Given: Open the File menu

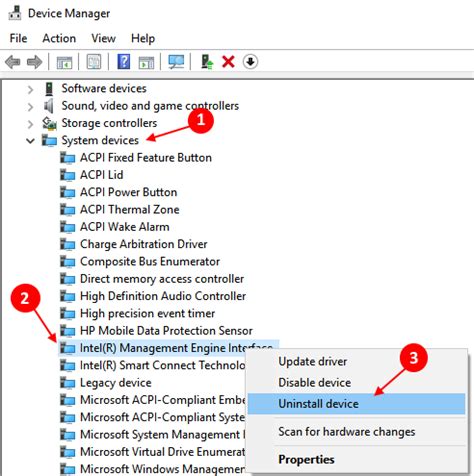Looking at the screenshot, I should 18,38.
